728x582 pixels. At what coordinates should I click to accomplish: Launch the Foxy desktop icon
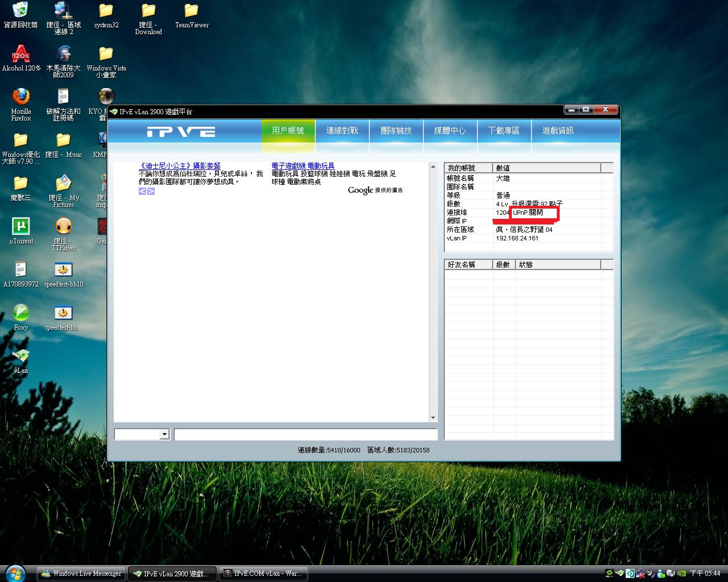coord(20,318)
